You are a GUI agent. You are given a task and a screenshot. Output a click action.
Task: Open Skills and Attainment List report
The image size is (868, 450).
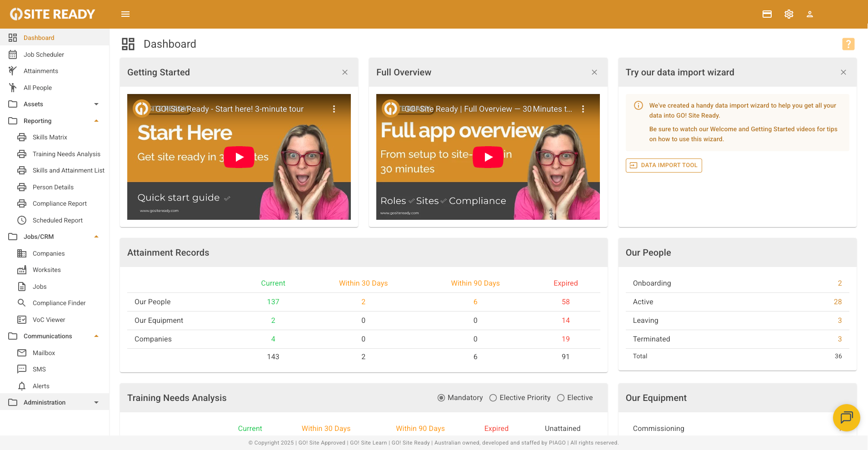55,170
